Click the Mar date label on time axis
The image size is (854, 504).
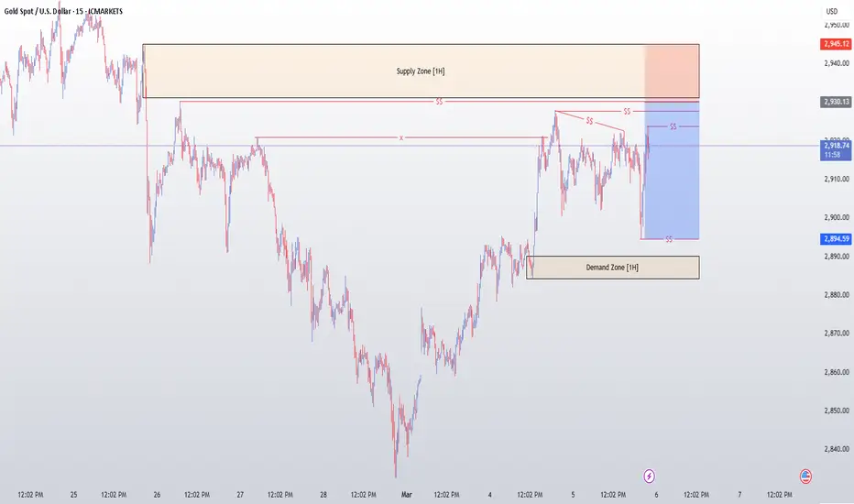[x=406, y=495]
